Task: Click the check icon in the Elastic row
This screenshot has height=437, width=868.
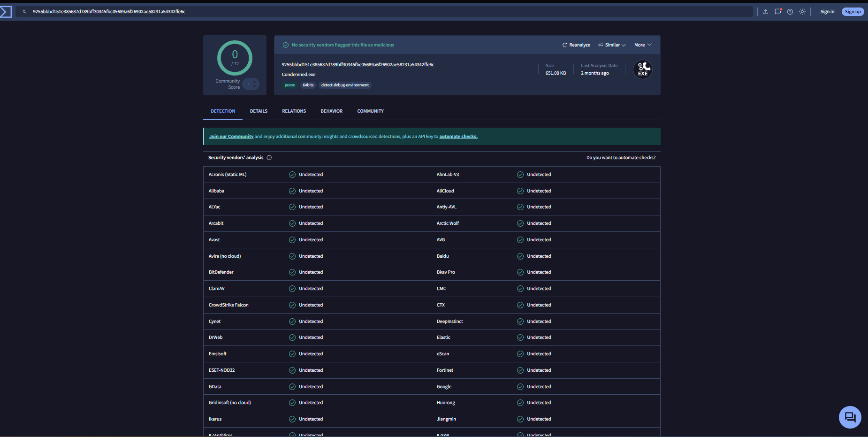Action: coord(520,337)
